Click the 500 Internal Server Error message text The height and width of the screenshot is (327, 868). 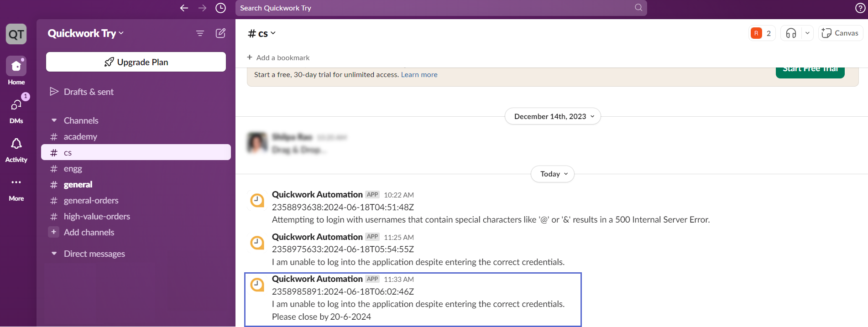491,219
